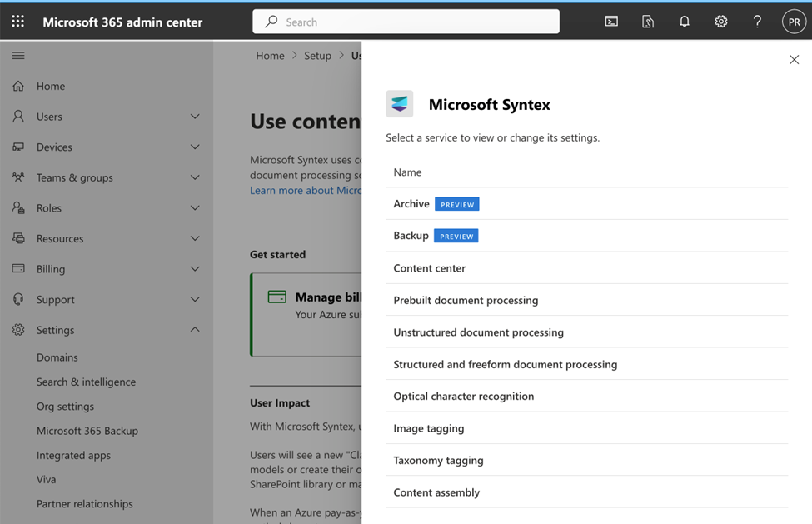Collapse navigation with hamburger menu icon
This screenshot has height=524, width=812.
(18, 56)
